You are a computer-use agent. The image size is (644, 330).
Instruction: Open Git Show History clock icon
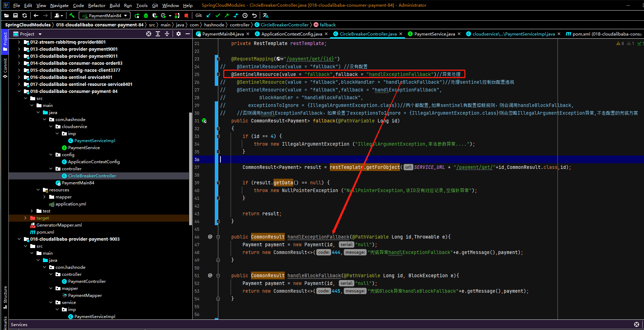click(245, 15)
